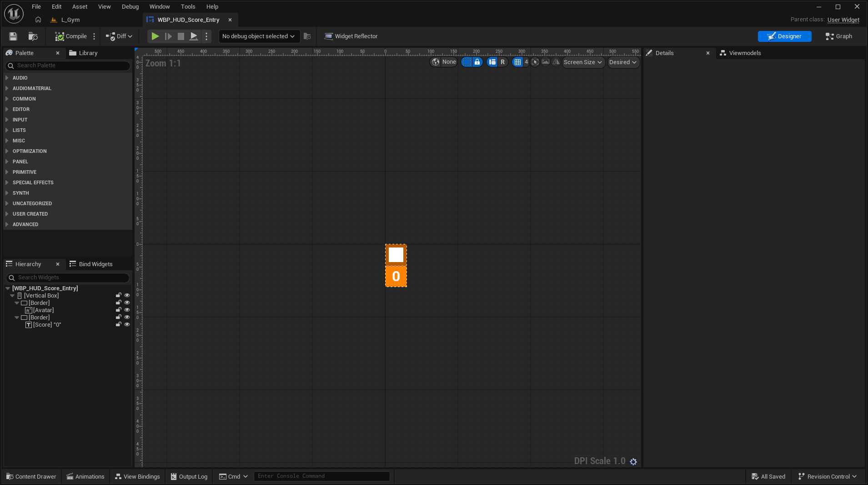The image size is (868, 485).
Task: Click the respect locks padlock icon
Action: pos(477,62)
